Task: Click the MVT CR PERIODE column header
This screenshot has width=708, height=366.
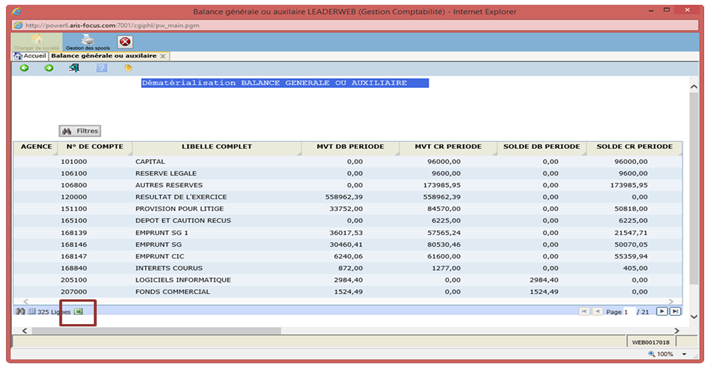Action: click(448, 147)
